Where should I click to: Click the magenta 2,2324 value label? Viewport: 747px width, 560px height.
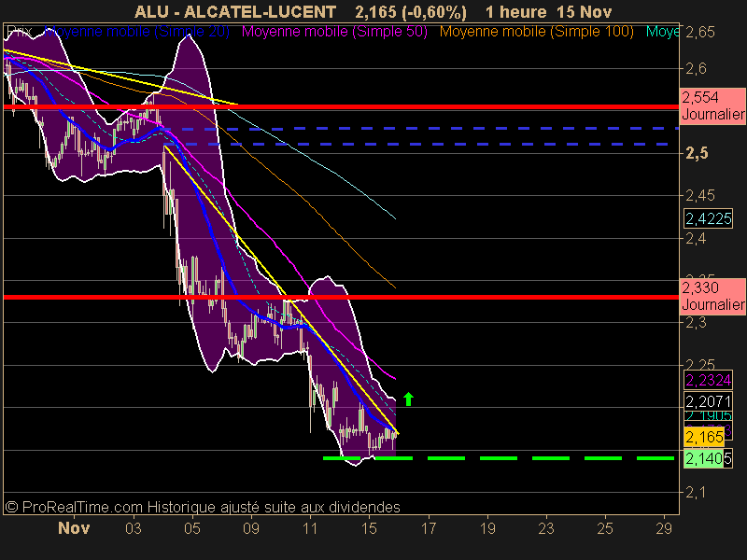tap(708, 380)
